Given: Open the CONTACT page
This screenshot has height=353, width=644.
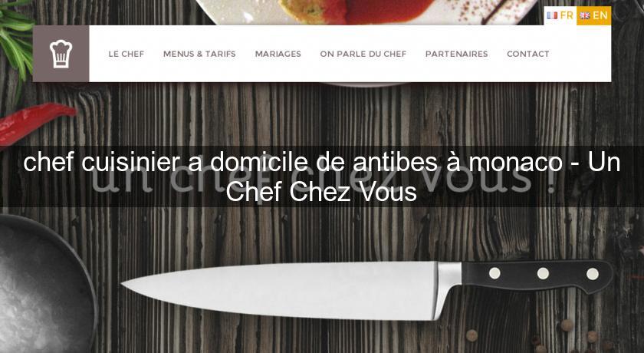Looking at the screenshot, I should click(527, 54).
